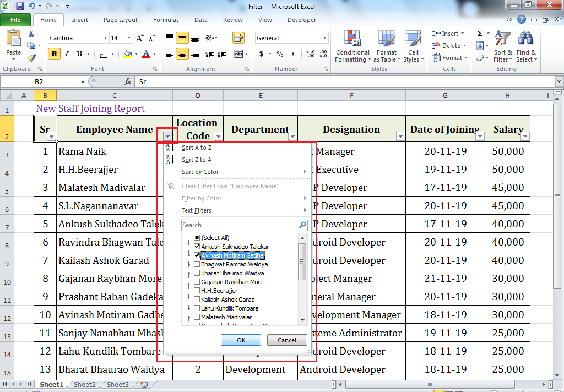Open Text Filters submenu
The height and width of the screenshot is (392, 564).
click(237, 210)
